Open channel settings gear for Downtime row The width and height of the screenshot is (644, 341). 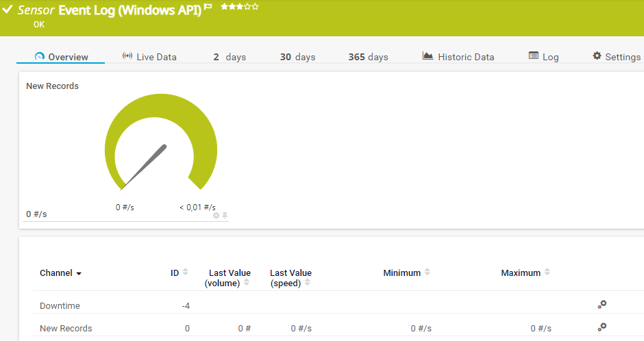602,305
